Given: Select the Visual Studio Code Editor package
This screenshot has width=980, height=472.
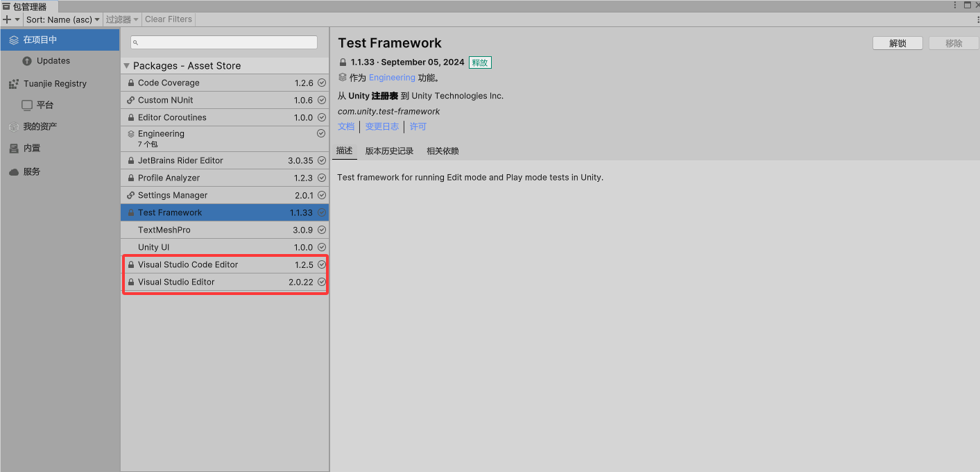Looking at the screenshot, I should point(225,264).
